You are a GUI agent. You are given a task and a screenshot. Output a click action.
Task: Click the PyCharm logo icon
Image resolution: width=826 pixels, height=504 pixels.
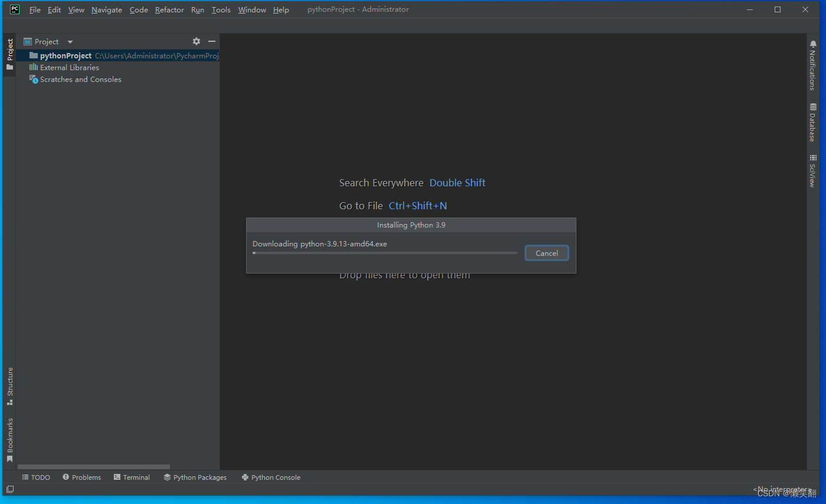(x=15, y=9)
